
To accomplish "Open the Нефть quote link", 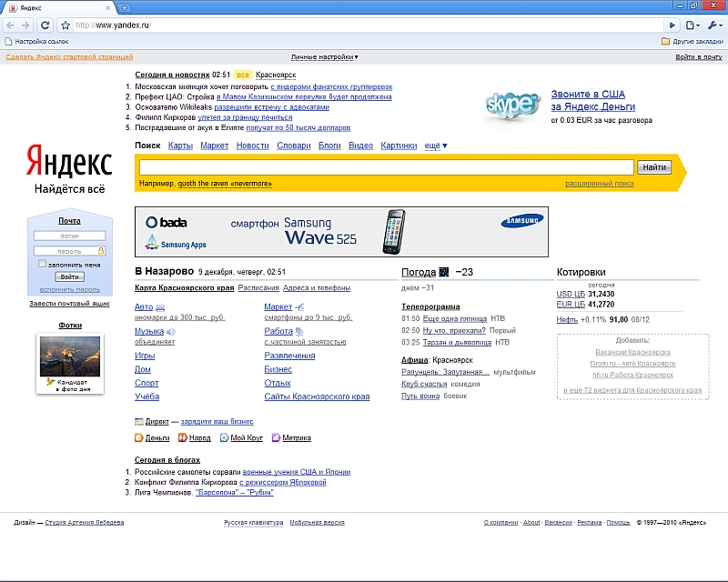I will [x=567, y=319].
